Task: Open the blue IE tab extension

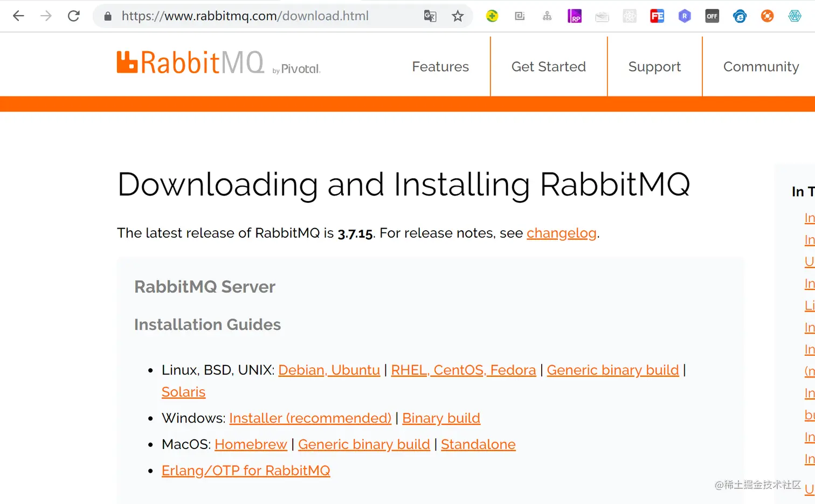Action: (740, 16)
